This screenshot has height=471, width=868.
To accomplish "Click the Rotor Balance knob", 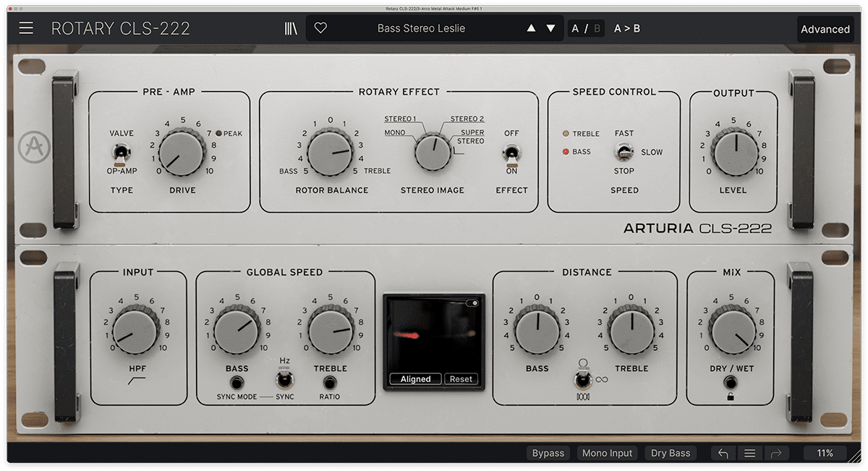I will (x=331, y=153).
